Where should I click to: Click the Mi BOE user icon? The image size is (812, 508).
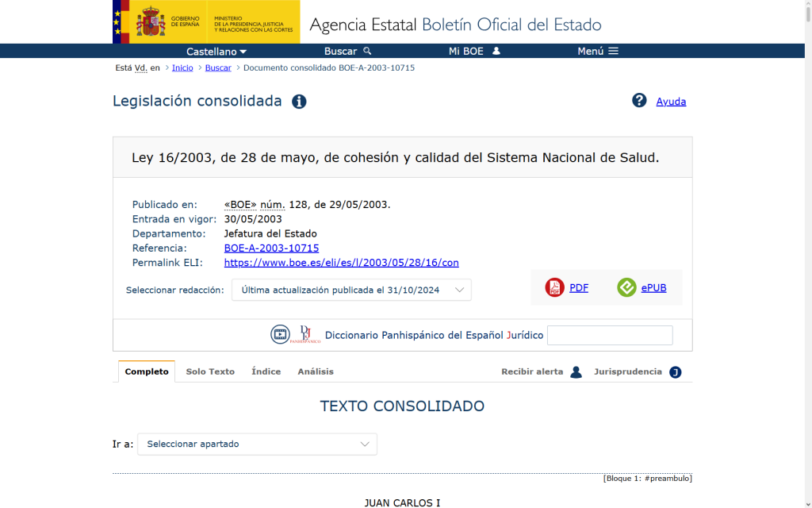point(496,51)
